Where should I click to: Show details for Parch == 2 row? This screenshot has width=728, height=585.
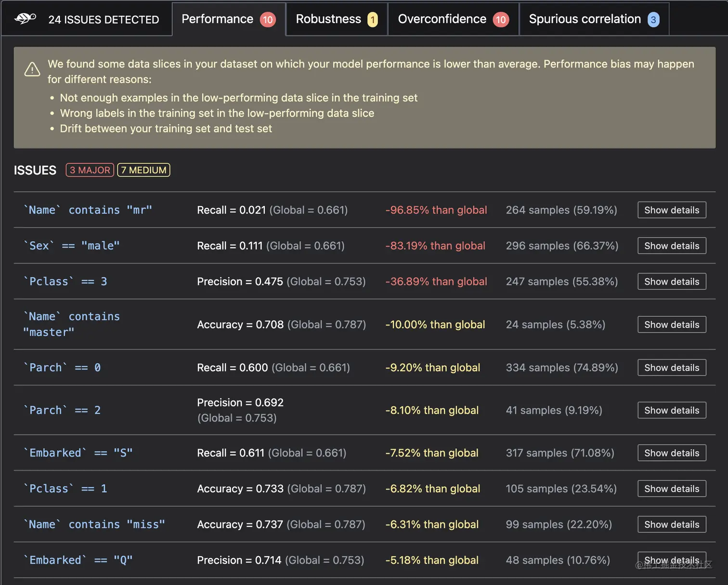672,410
